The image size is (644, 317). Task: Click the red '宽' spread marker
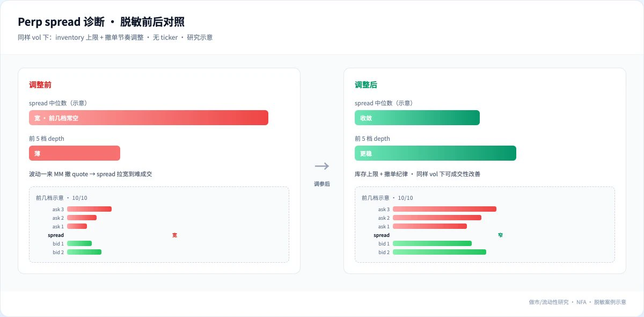pyautogui.click(x=174, y=235)
